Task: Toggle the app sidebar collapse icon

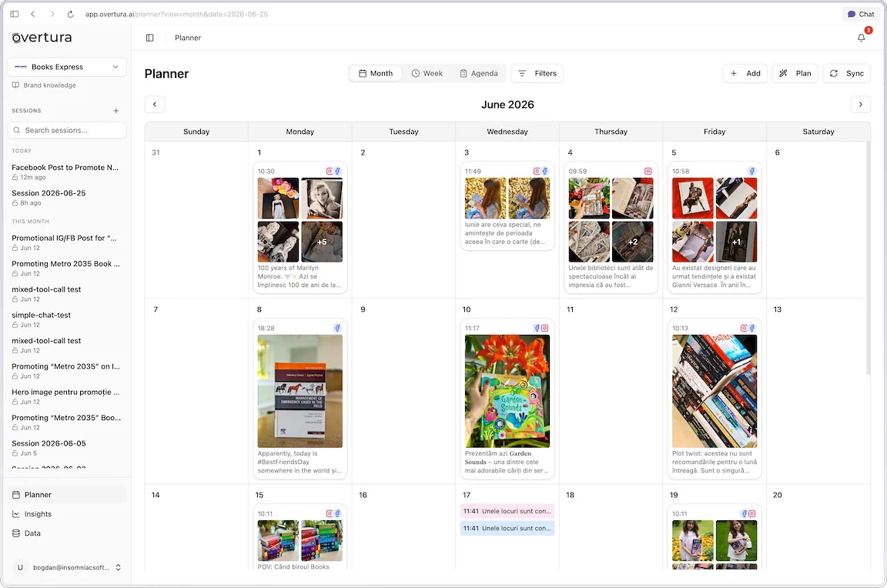Action: [150, 38]
